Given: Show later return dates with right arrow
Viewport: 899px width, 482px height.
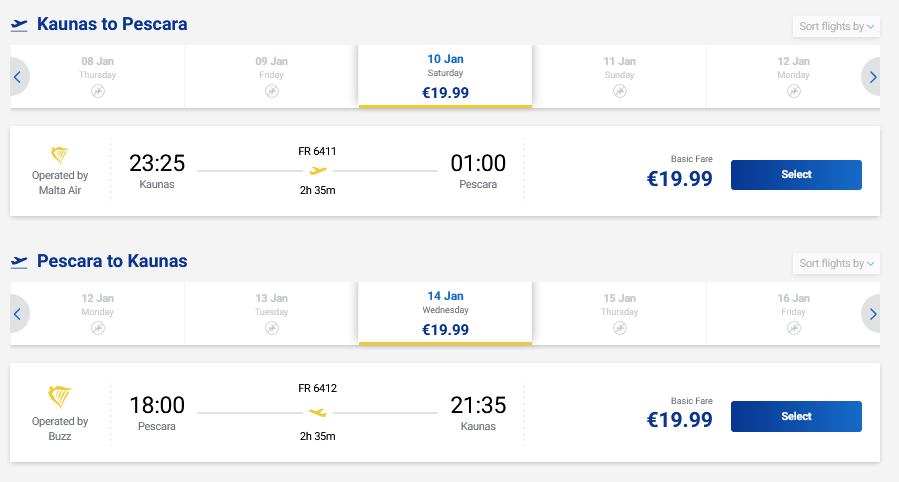Looking at the screenshot, I should pos(873,314).
